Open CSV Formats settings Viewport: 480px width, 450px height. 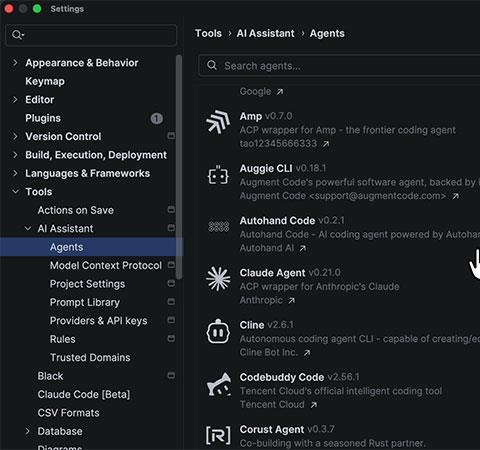pos(68,413)
